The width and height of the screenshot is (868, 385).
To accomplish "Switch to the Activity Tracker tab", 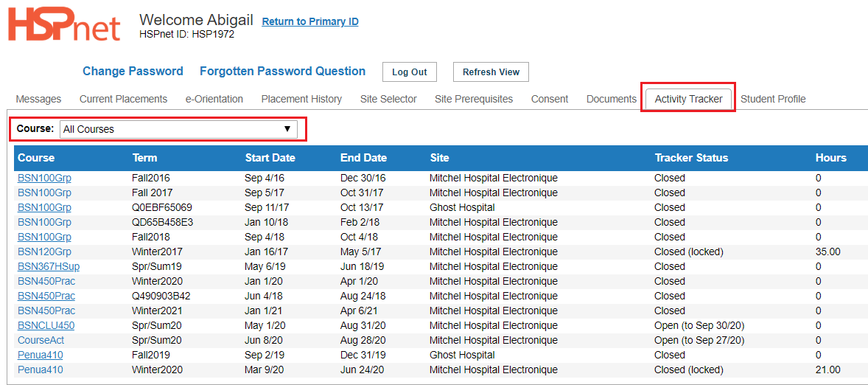I will pyautogui.click(x=688, y=99).
